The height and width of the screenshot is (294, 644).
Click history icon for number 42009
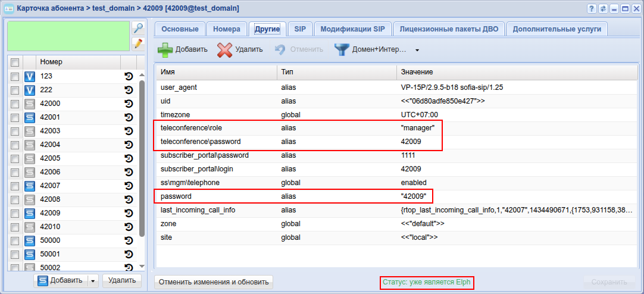click(129, 213)
